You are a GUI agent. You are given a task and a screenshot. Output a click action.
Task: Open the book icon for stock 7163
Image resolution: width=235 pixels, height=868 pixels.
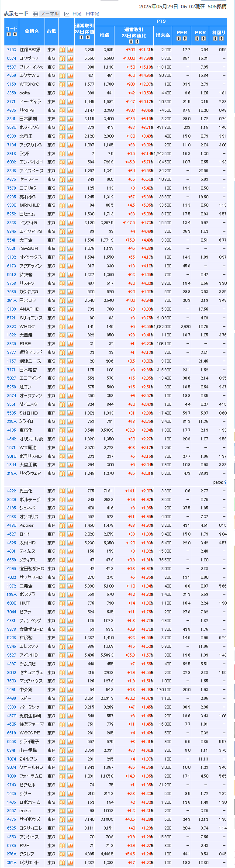pos(62,50)
